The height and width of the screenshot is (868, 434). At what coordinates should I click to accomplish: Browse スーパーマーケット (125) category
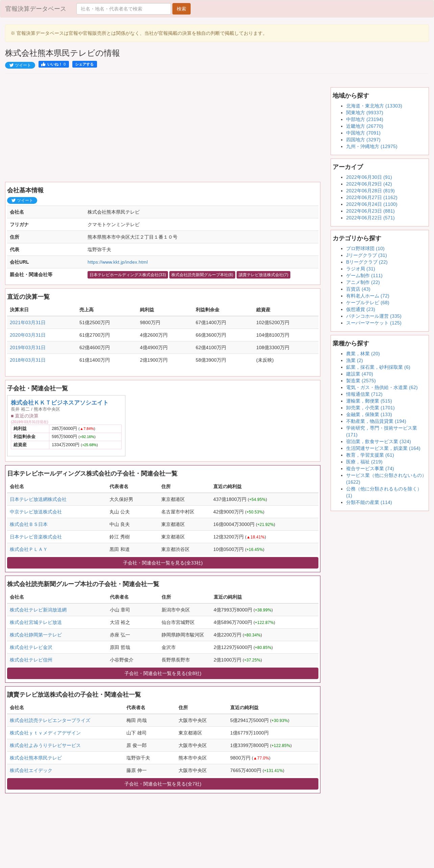373,323
